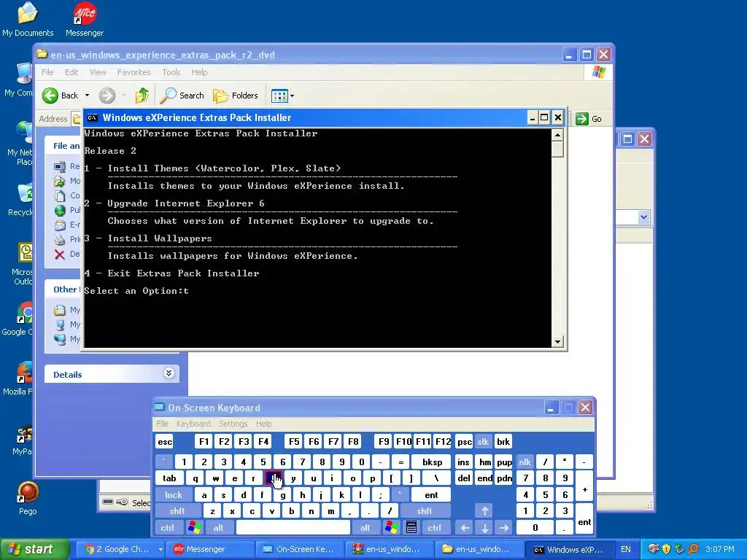Click the psc key on On-Screen Keyboard
This screenshot has width=747, height=560.
coord(465,442)
